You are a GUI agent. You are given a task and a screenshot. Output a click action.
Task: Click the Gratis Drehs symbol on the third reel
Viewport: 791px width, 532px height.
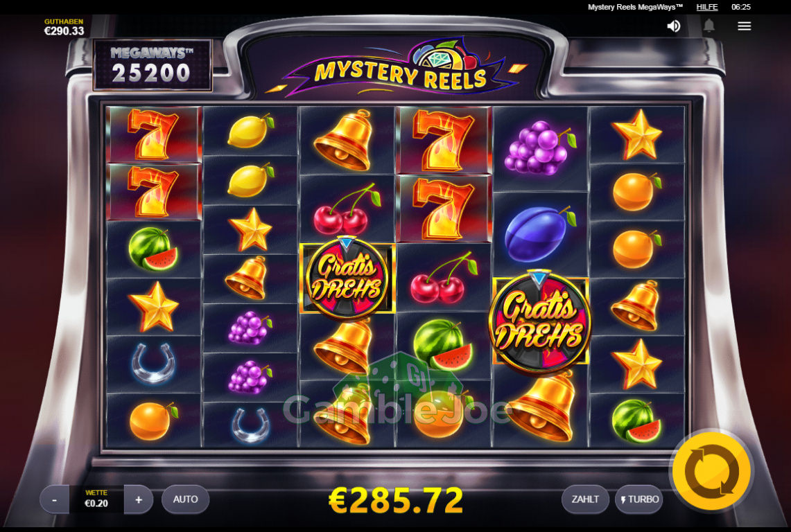[347, 278]
